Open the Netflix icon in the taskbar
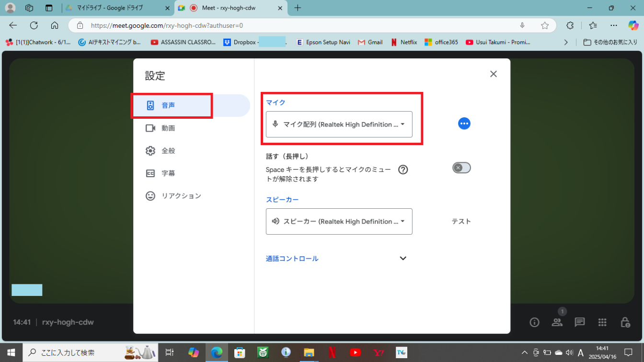This screenshot has width=644, height=362. (332, 353)
